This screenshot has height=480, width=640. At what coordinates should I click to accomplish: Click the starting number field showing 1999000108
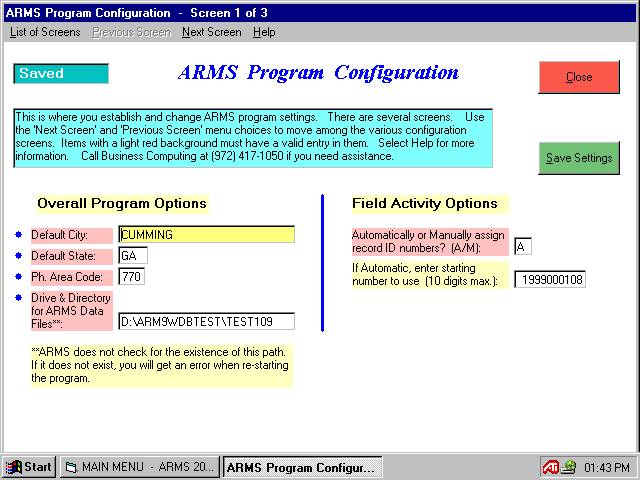coord(550,280)
